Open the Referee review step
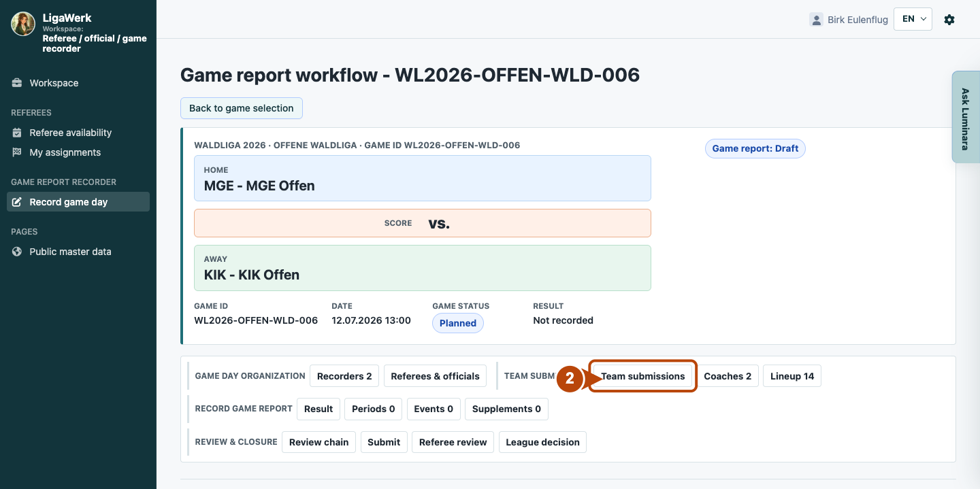980x489 pixels. tap(453, 442)
